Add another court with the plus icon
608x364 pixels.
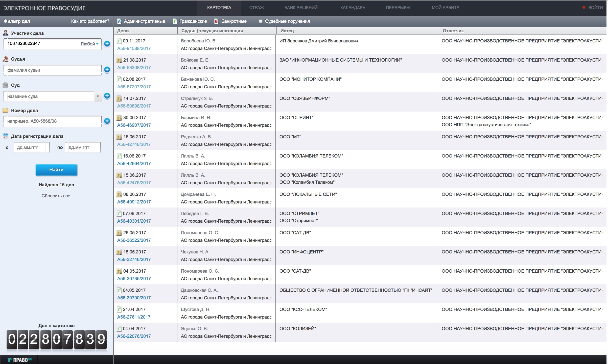click(107, 96)
